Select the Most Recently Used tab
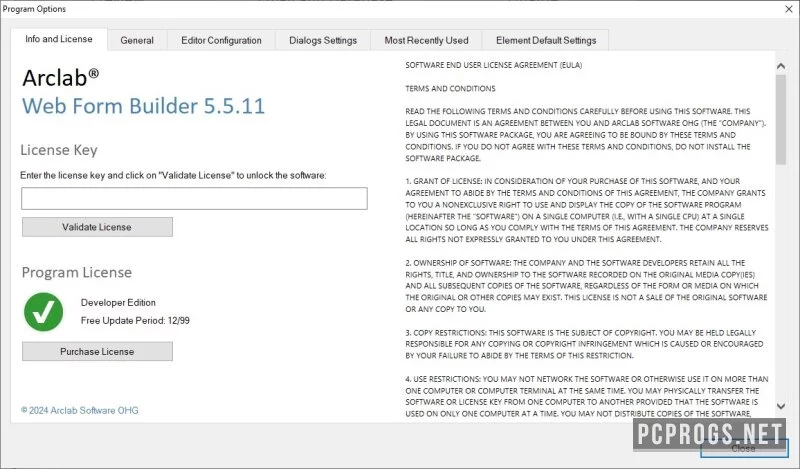The height and width of the screenshot is (469, 800). 426,40
